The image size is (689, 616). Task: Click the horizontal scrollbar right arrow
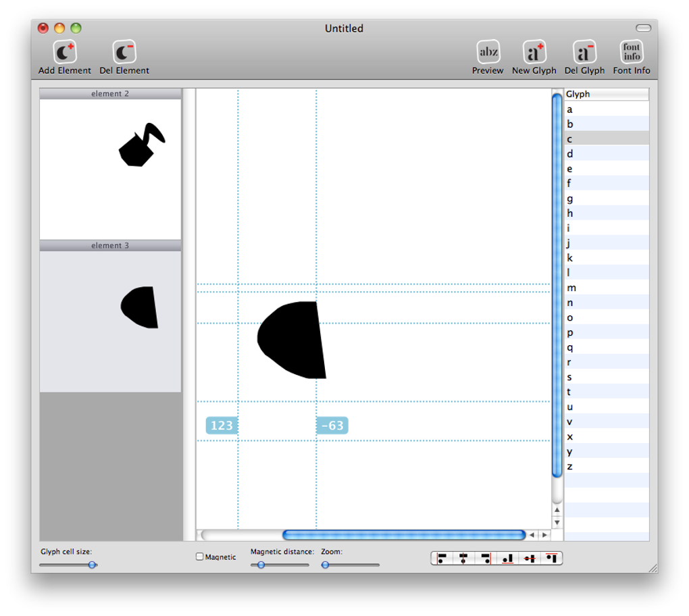545,535
